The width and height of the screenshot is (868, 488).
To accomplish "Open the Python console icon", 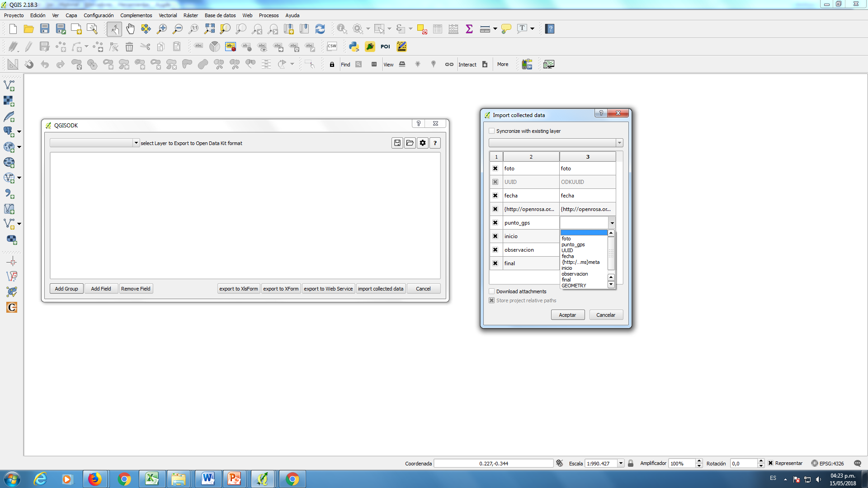I will point(354,47).
